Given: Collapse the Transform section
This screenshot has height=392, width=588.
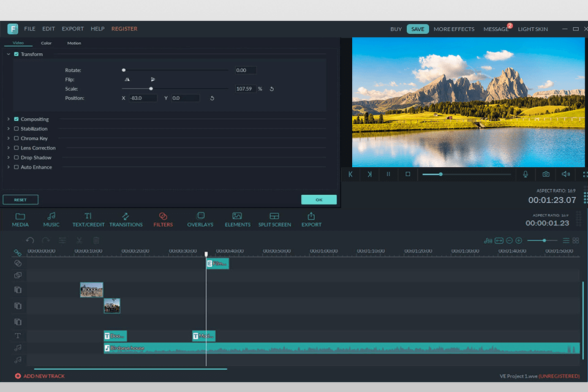Looking at the screenshot, I should 8,54.
